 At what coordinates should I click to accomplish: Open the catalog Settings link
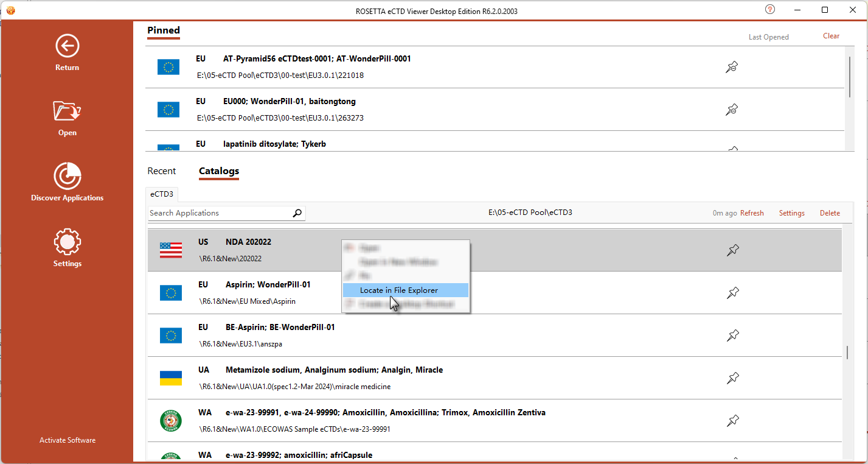coord(792,213)
